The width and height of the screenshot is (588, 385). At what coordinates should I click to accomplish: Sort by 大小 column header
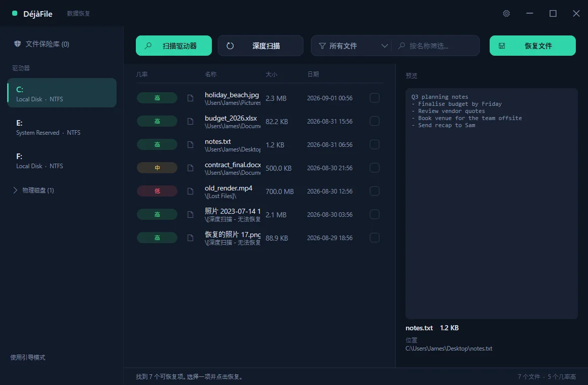272,74
